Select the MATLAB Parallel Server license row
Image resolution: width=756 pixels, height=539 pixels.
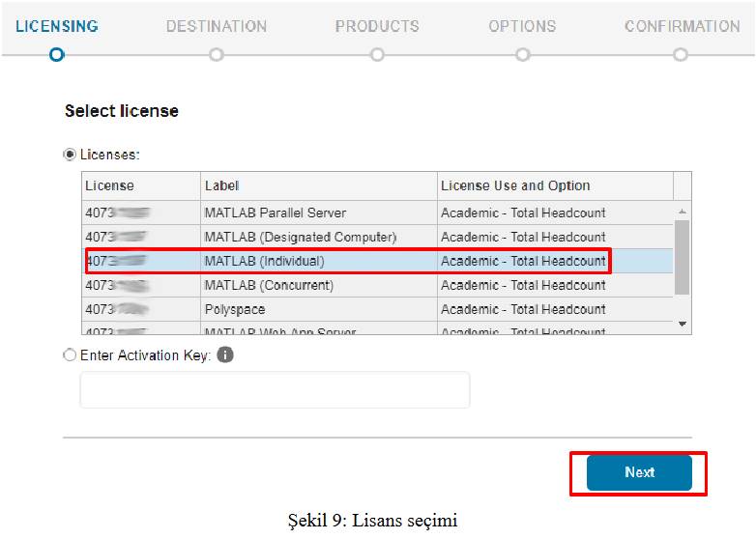(x=378, y=213)
